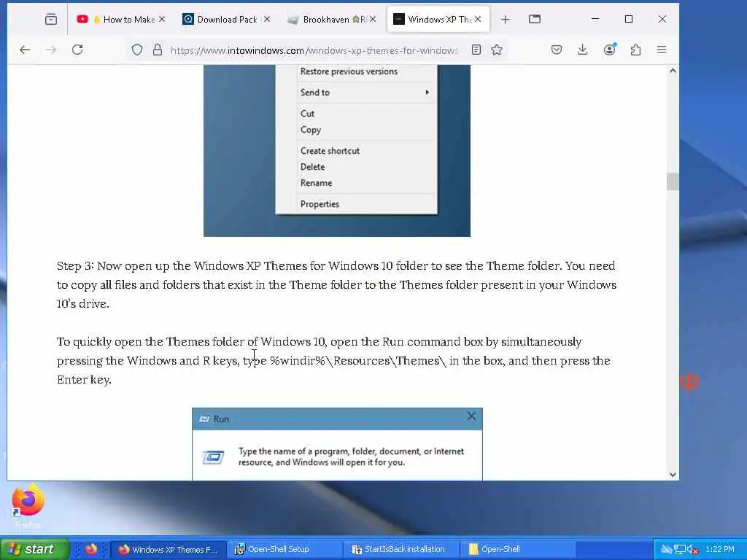Activate StartIsBack installation taskbar button
The width and height of the screenshot is (747, 560).
click(400, 550)
